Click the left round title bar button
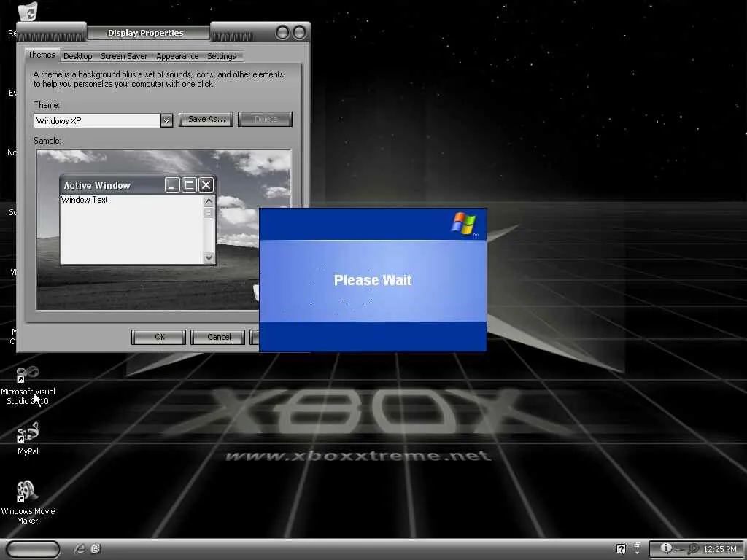 [x=282, y=32]
